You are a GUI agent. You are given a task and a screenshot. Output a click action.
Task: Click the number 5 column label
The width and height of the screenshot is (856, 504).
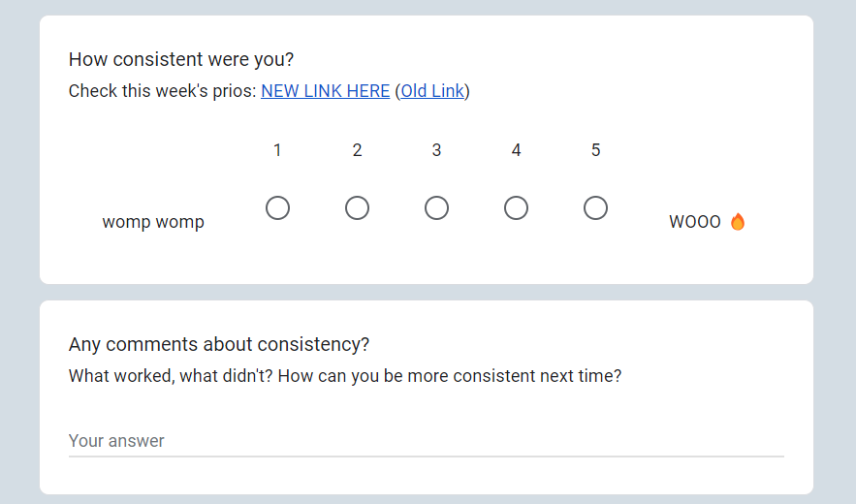(x=595, y=150)
